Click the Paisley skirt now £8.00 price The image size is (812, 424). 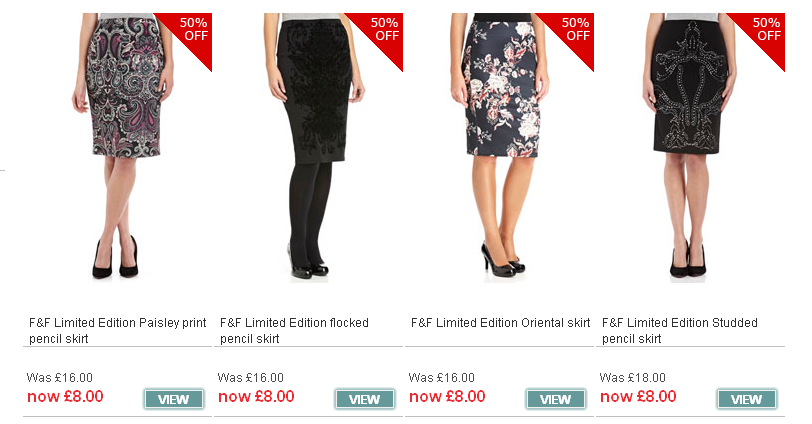pyautogui.click(x=65, y=397)
